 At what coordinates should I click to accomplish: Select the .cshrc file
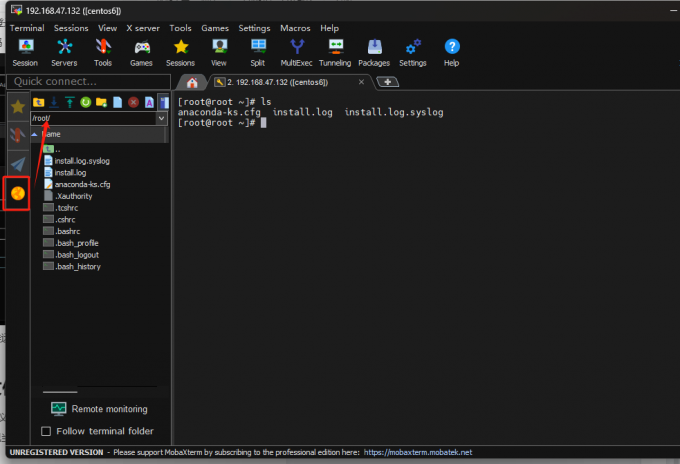pyautogui.click(x=59, y=219)
